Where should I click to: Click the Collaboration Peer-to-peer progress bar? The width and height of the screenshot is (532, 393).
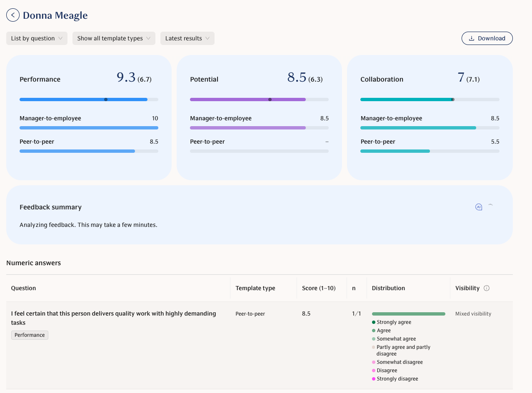(x=395, y=151)
